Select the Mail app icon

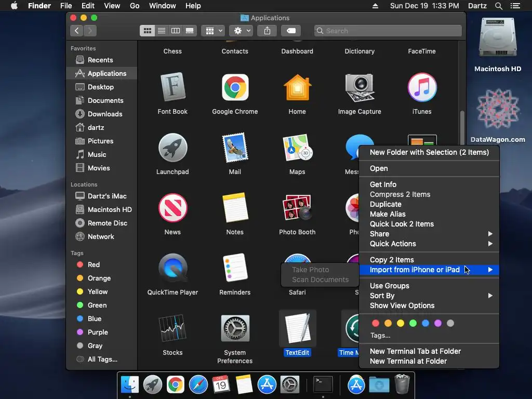235,148
